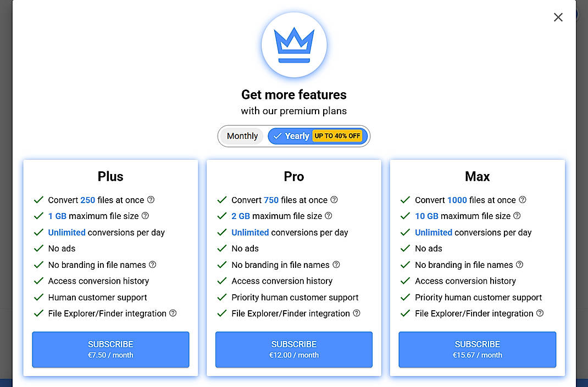
Task: Close the premium plans dialog
Action: [x=558, y=17]
